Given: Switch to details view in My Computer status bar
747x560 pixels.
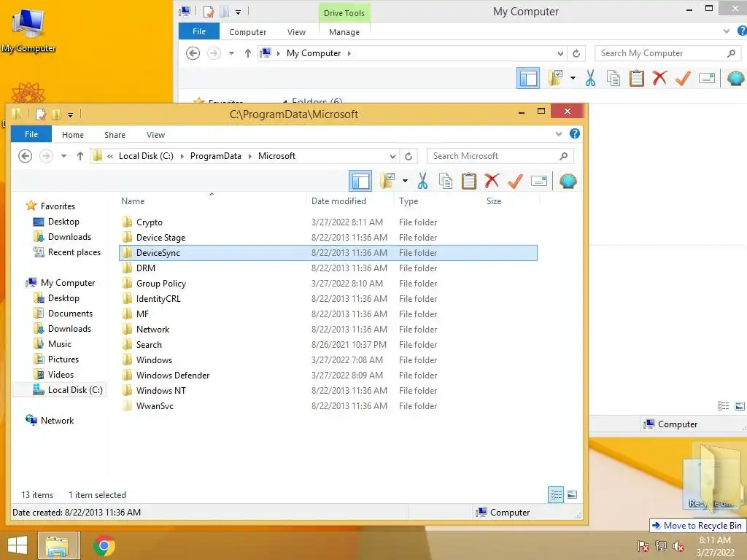Looking at the screenshot, I should (723, 405).
